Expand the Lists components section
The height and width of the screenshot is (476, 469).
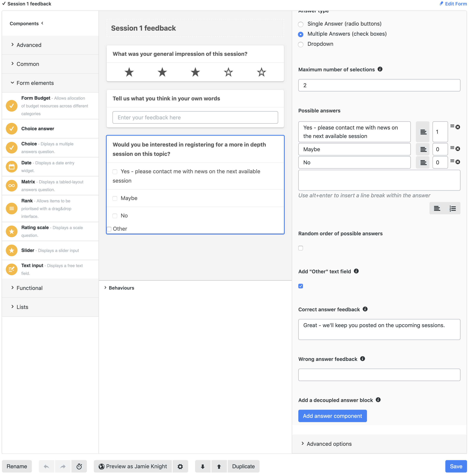pos(50,307)
